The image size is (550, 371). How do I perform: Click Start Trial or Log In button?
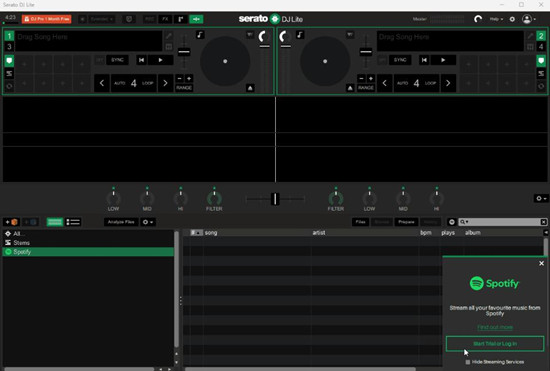click(495, 344)
